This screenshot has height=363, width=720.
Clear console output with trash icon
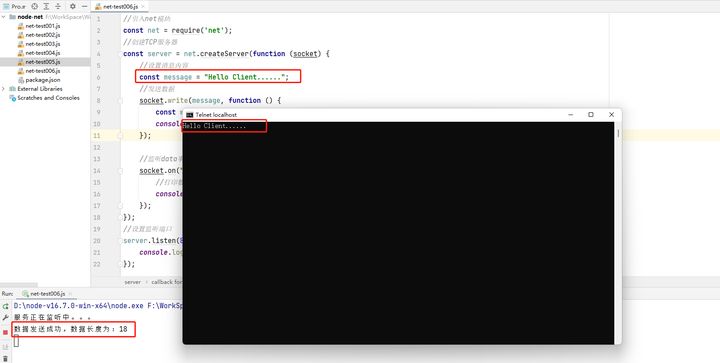coord(6,358)
